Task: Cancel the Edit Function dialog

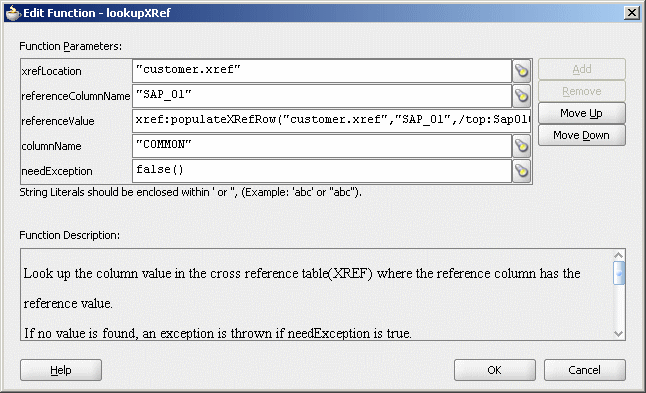Action: click(x=584, y=370)
